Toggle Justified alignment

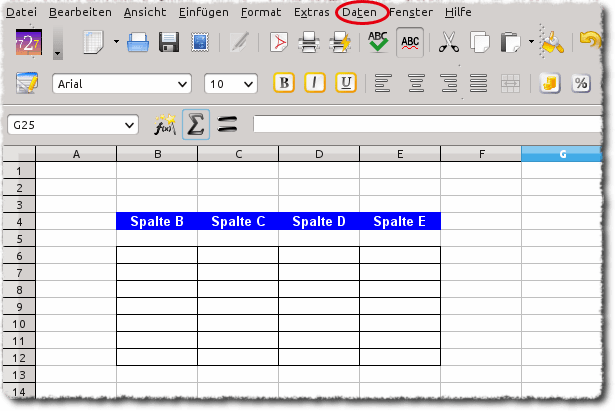point(479,83)
